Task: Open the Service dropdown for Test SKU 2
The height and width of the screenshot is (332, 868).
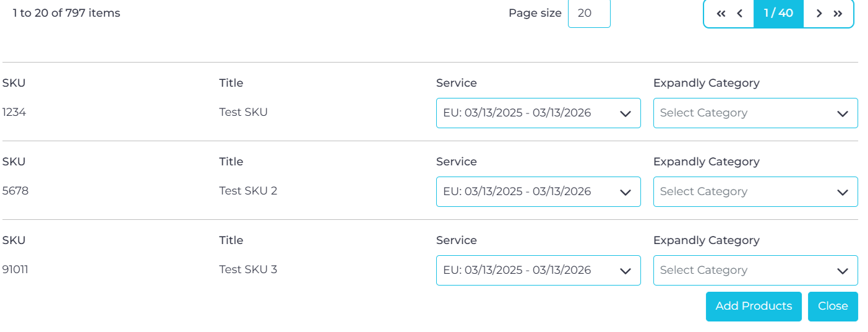Action: point(538,192)
